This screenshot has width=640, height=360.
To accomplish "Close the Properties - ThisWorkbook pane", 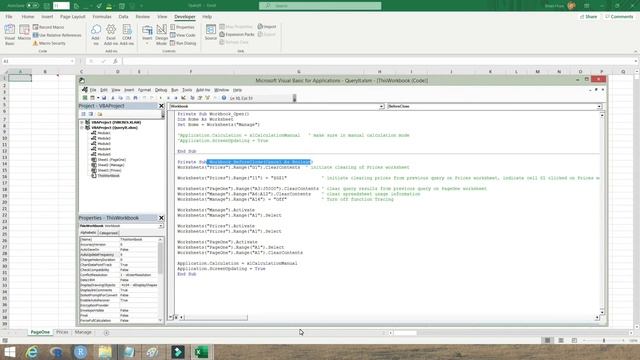I will coord(161,218).
